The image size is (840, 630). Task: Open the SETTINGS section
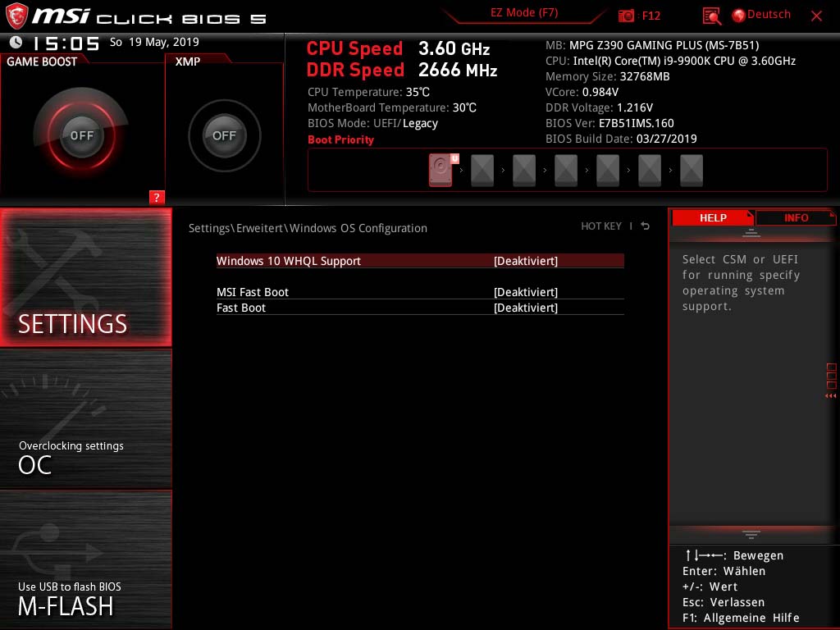85,277
